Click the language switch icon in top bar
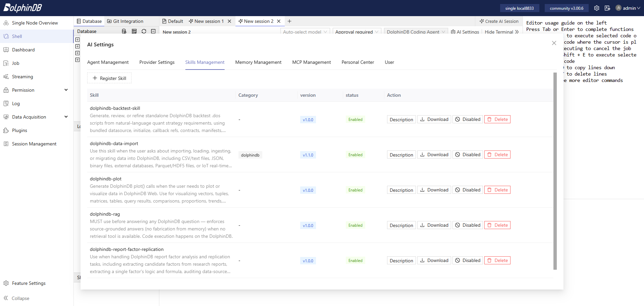 (607, 8)
